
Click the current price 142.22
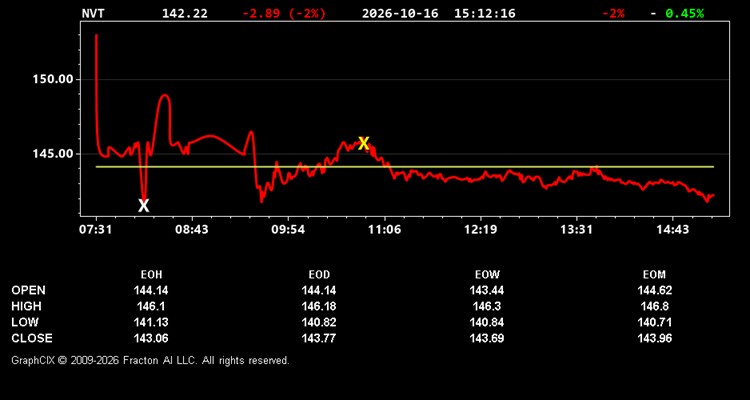(185, 13)
